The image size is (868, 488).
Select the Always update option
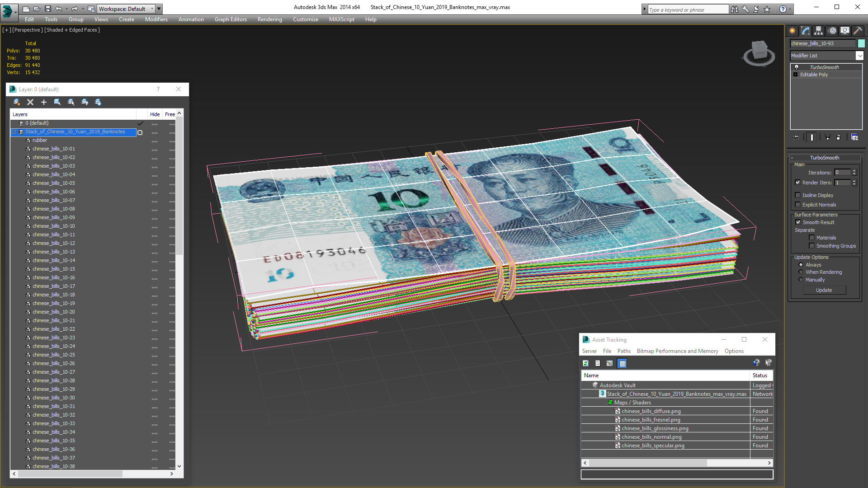click(801, 265)
